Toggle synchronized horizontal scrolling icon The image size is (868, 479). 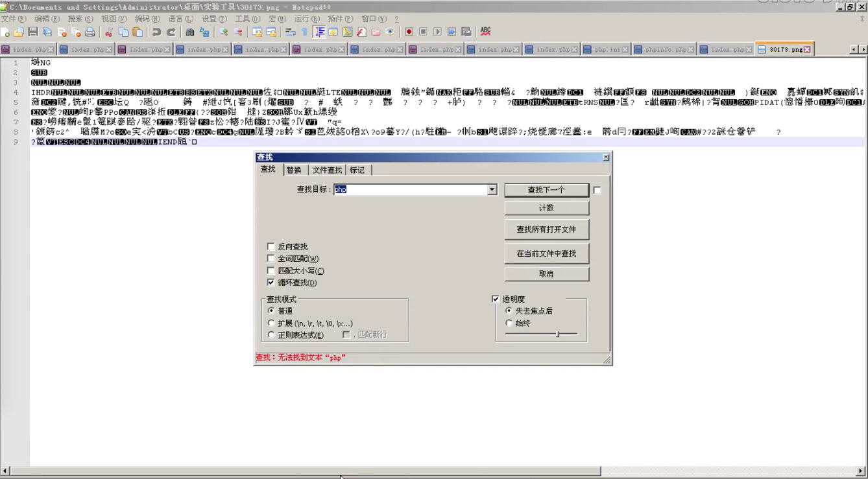271,32
